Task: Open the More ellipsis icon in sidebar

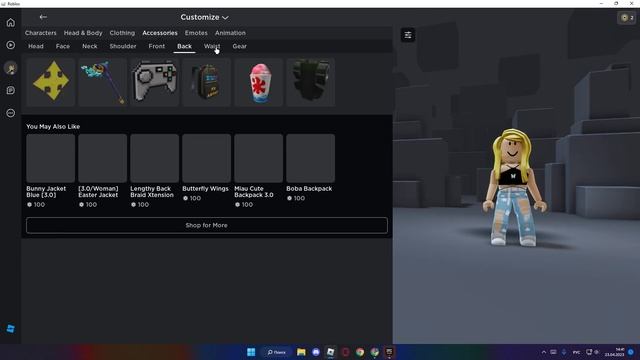Action: coord(11,113)
